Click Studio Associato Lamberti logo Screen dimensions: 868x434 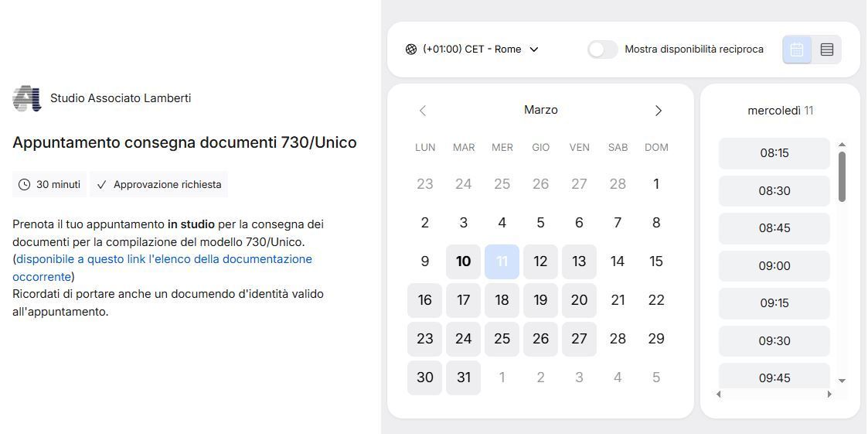coord(26,98)
